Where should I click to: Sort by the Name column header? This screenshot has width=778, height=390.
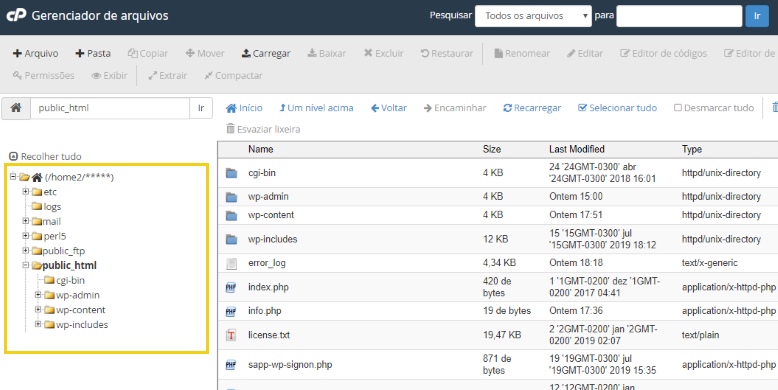coord(261,149)
